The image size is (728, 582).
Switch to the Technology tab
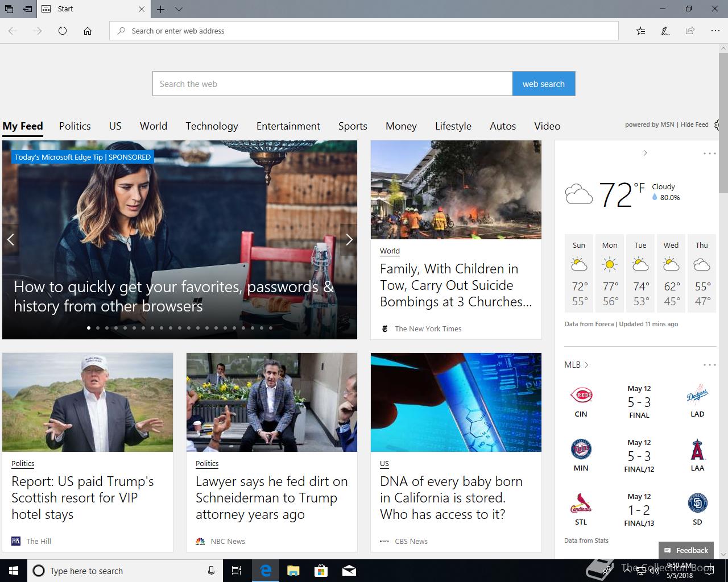[212, 126]
